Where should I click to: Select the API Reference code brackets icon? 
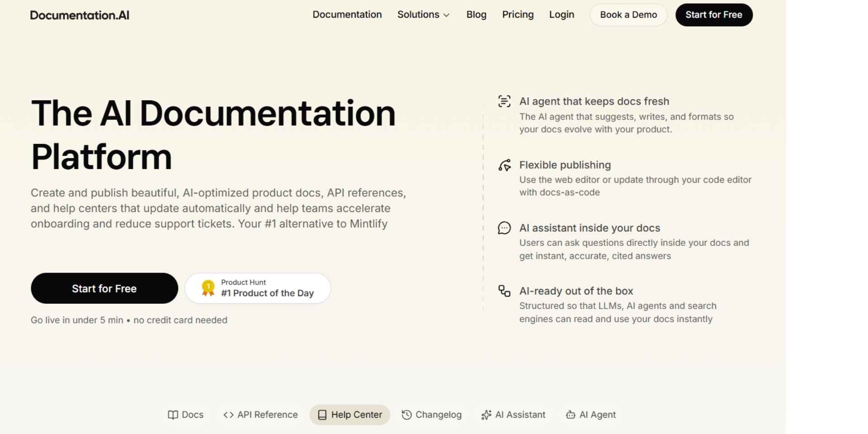tap(228, 415)
